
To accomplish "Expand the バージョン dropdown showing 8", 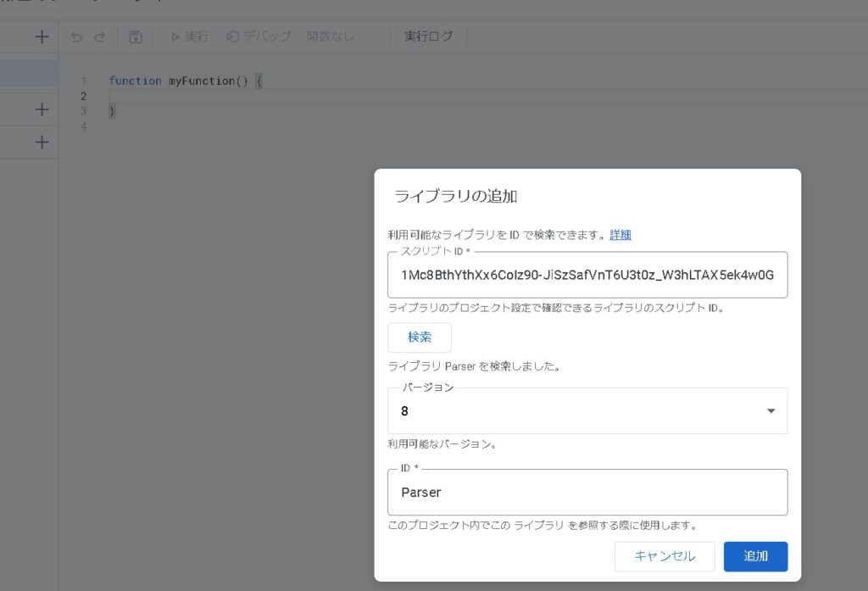I will [x=587, y=411].
